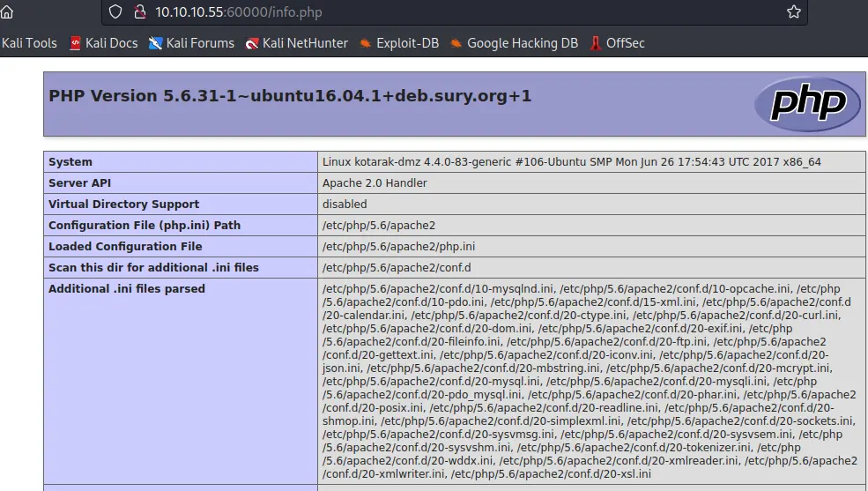Viewport: 868px width, 491px height.
Task: Click the Kali NetHunter favicon
Action: pyautogui.click(x=252, y=43)
